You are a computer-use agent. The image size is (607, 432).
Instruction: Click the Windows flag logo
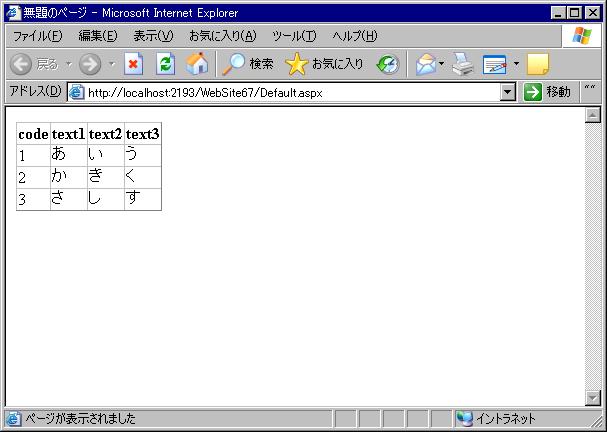point(582,36)
